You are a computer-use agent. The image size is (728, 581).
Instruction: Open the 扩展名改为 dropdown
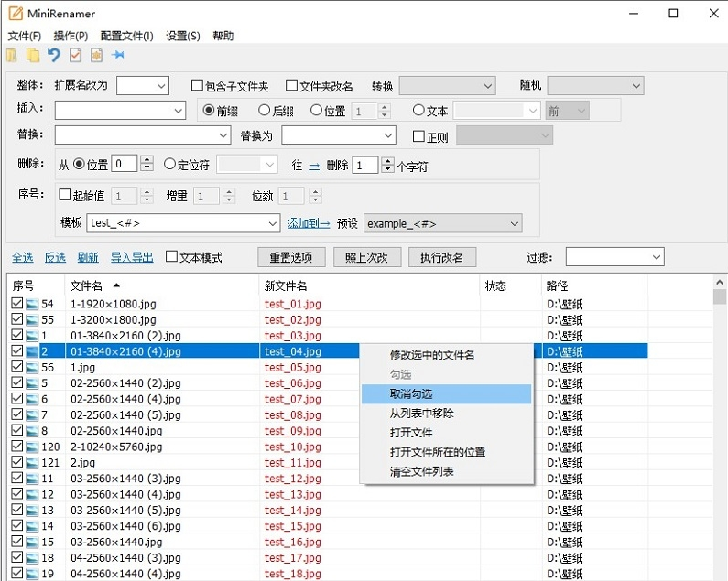click(161, 86)
